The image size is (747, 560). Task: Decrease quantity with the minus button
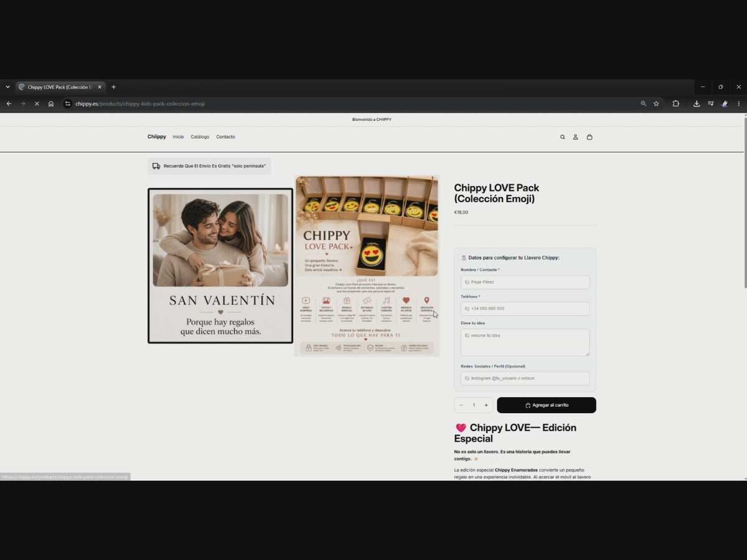pos(461,405)
